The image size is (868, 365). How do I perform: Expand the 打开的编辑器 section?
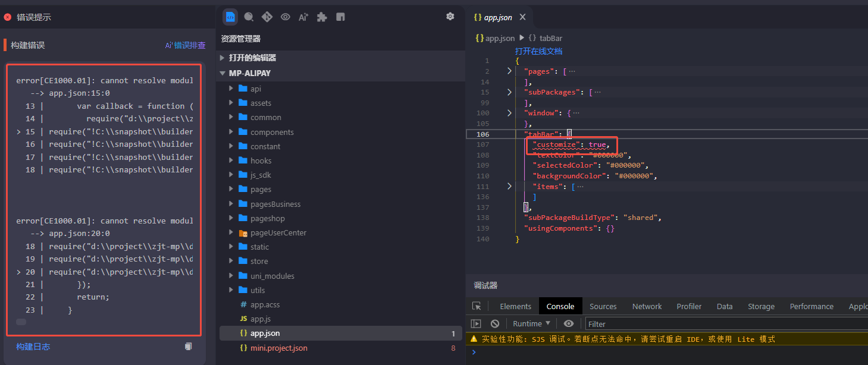click(x=252, y=58)
